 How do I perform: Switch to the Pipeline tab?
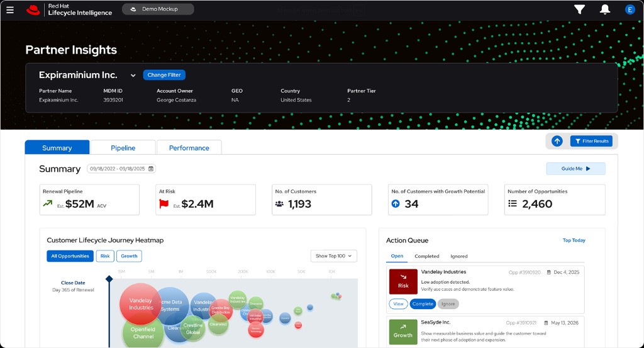(x=123, y=147)
